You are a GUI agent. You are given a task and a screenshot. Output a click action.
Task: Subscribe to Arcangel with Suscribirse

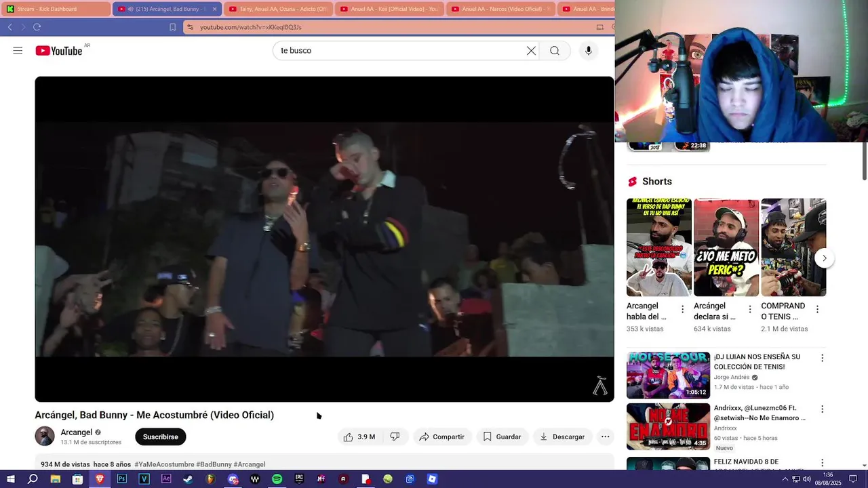pyautogui.click(x=161, y=437)
